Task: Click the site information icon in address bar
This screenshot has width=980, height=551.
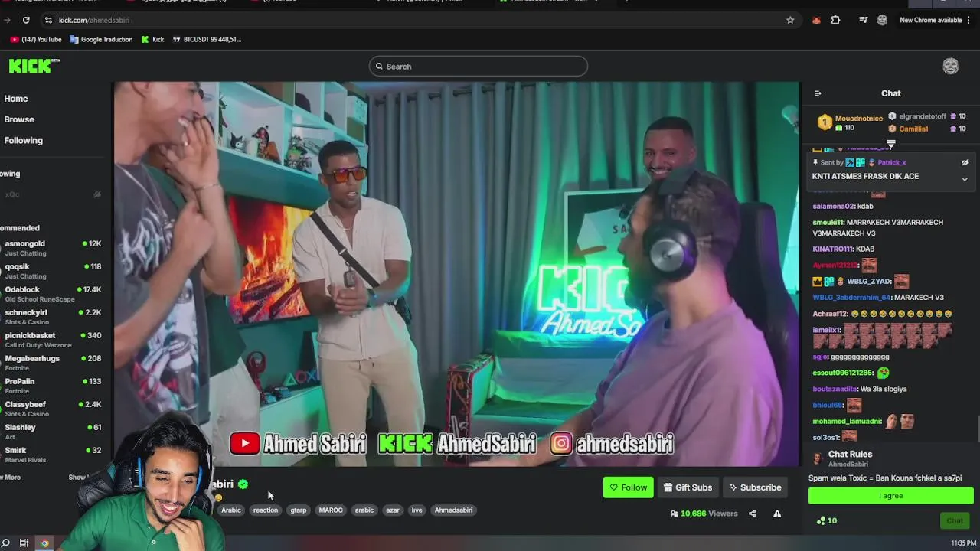Action: (48, 20)
